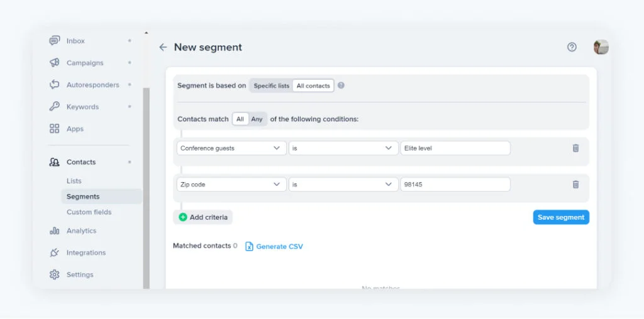Select the All contacts option
The width and height of the screenshot is (644, 319).
[313, 85]
